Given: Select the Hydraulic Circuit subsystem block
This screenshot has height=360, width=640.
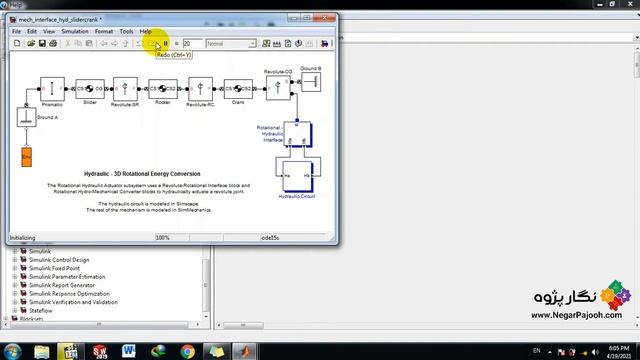Looking at the screenshot, I should (x=298, y=176).
